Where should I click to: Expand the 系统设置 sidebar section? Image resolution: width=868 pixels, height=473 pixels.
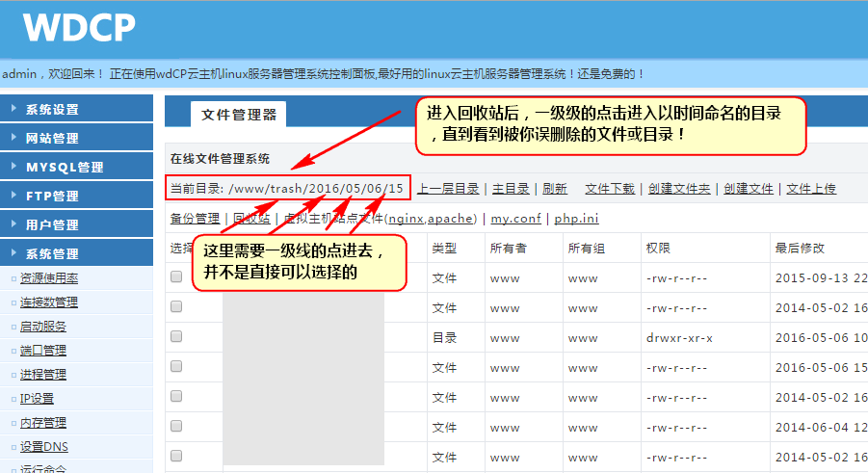pos(76,109)
